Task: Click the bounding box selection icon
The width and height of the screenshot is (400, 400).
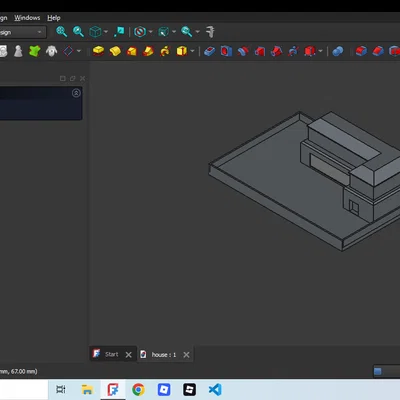Action: pos(163,32)
